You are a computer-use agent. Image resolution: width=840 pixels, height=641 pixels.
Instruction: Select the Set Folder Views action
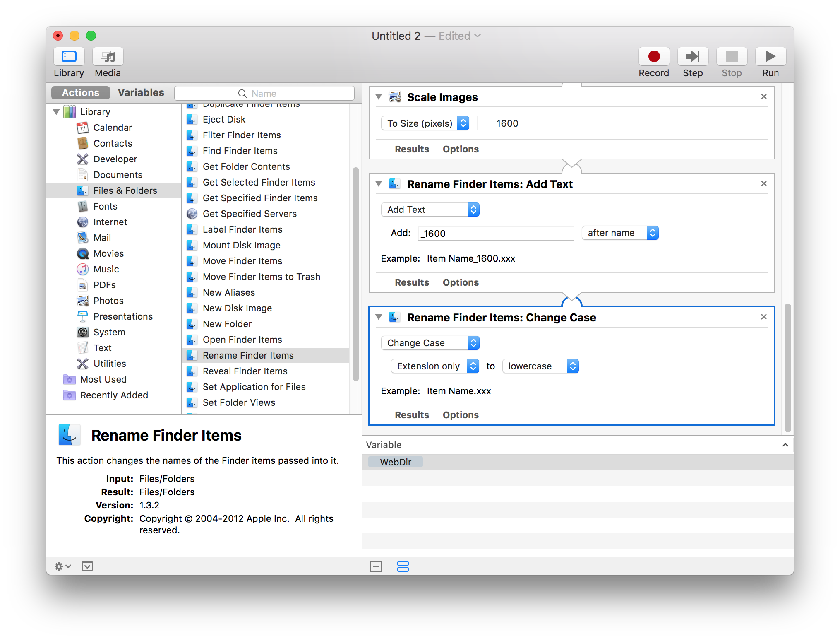[265, 402]
